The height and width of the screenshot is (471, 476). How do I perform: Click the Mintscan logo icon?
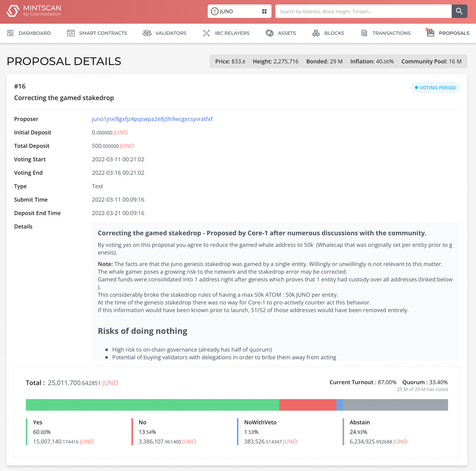tap(13, 11)
